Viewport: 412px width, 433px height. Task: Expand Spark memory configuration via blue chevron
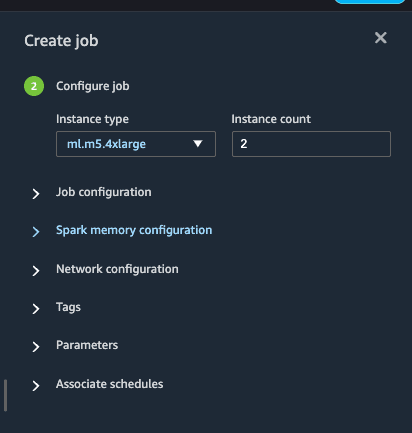coord(36,231)
